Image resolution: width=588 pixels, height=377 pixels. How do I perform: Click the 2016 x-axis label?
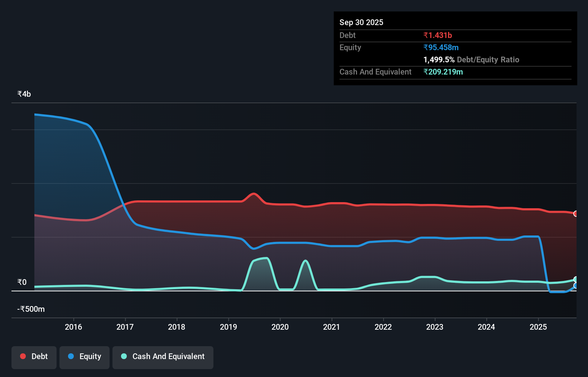[73, 327]
